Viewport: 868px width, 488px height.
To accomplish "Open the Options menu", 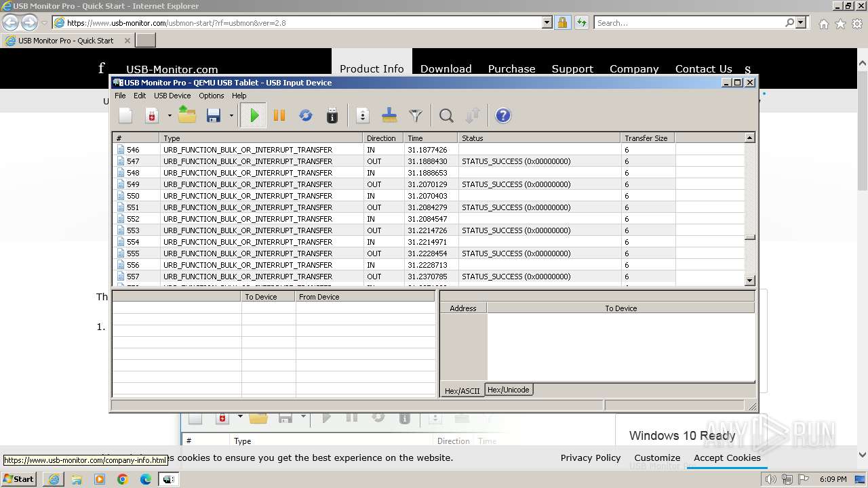I will click(x=212, y=96).
